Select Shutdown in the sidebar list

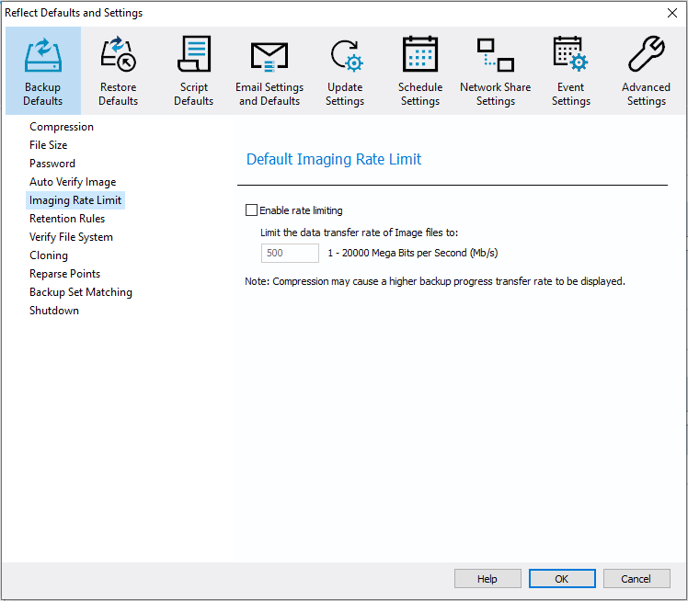pos(54,311)
